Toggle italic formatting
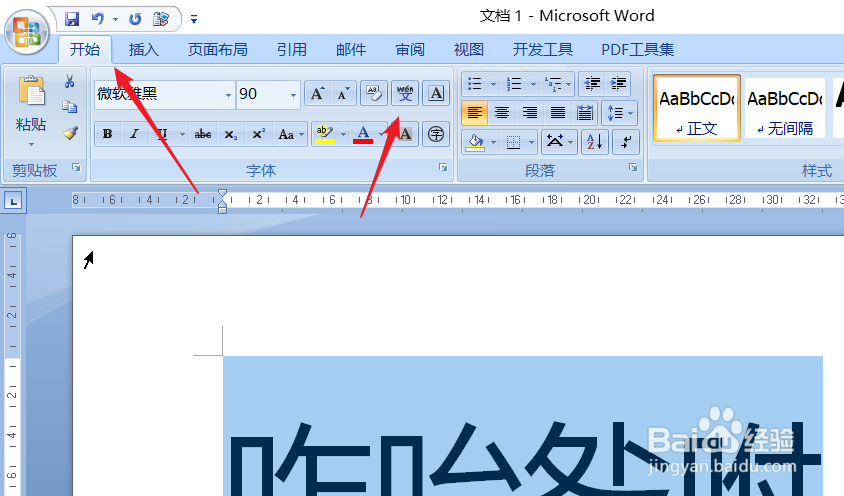 (x=135, y=134)
